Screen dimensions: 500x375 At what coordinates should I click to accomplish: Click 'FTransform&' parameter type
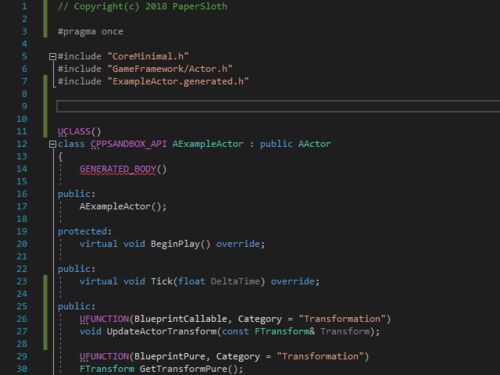[x=284, y=332]
